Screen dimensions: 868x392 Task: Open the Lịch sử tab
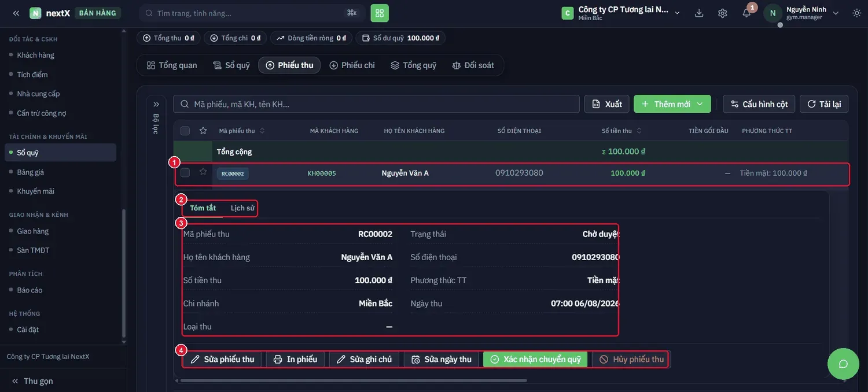click(x=242, y=208)
